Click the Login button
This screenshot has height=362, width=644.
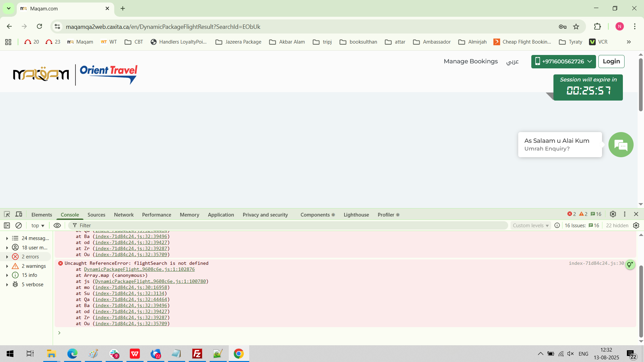[611, 62]
